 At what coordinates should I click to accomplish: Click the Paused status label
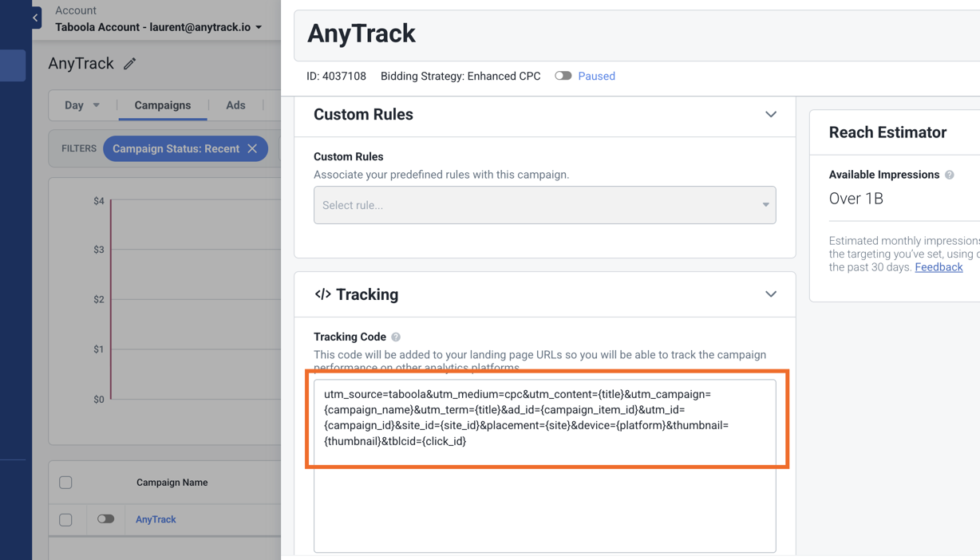click(596, 77)
